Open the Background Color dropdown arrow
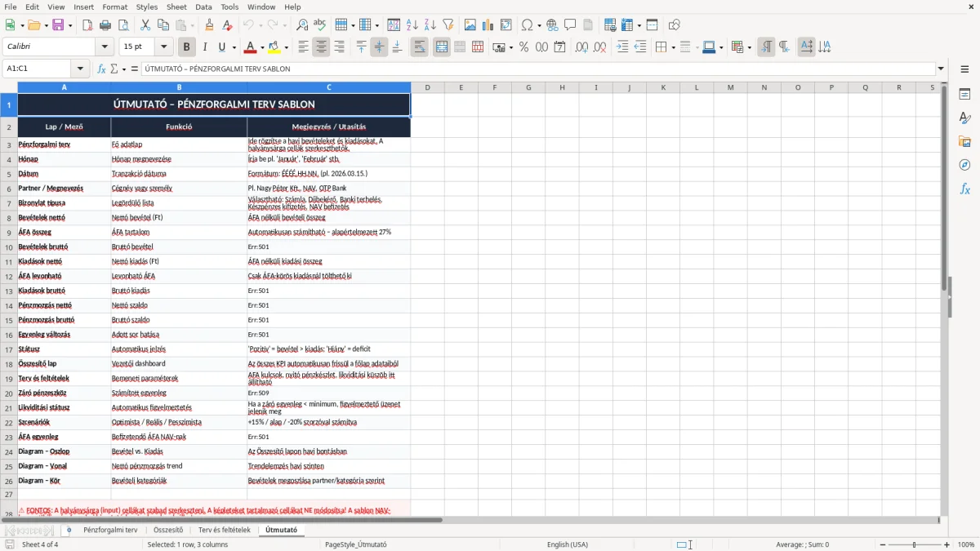Screen dimensions: 980x551 click(286, 47)
